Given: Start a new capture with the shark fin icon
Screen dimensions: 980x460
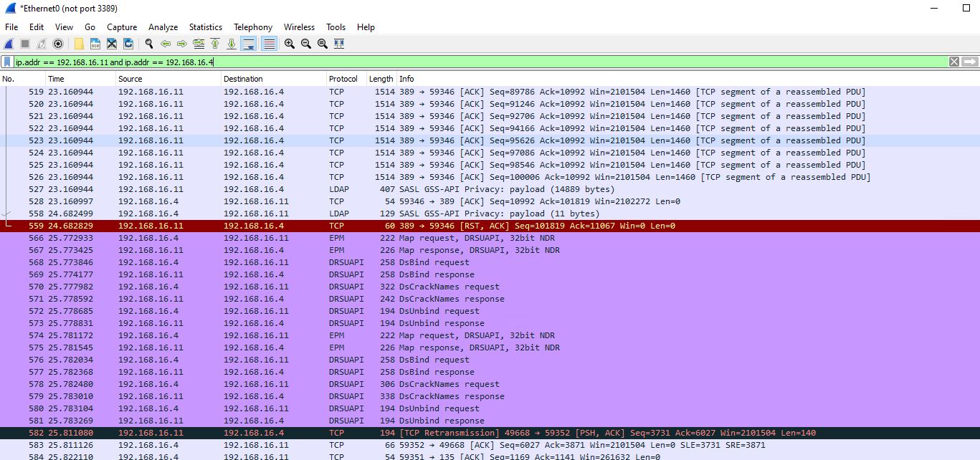Looking at the screenshot, I should click(x=8, y=43).
